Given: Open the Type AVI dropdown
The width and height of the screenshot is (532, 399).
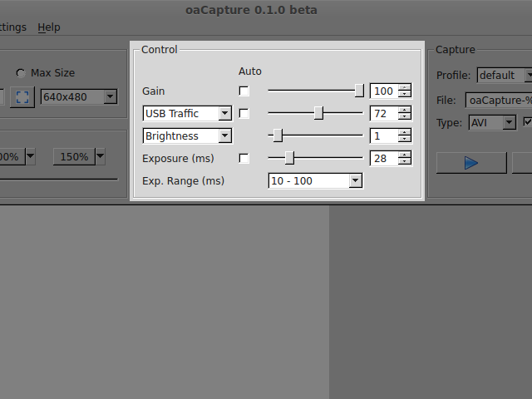Looking at the screenshot, I should coord(492,122).
